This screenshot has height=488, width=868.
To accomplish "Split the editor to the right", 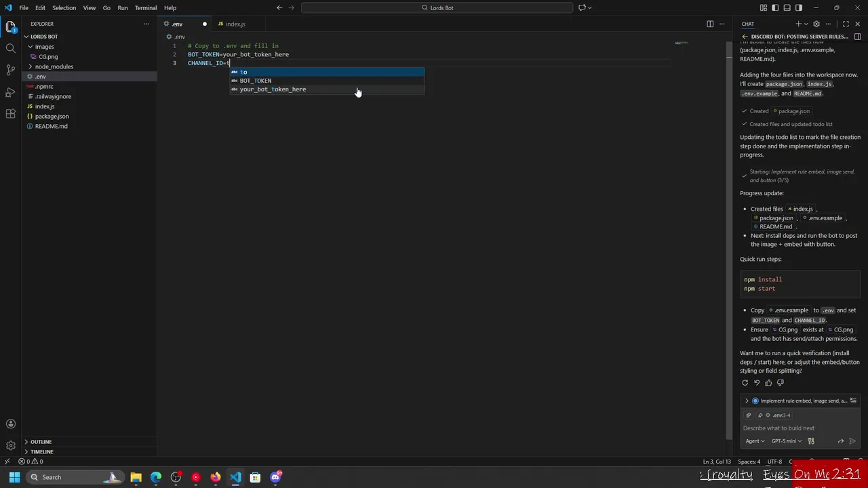I will pyautogui.click(x=710, y=24).
